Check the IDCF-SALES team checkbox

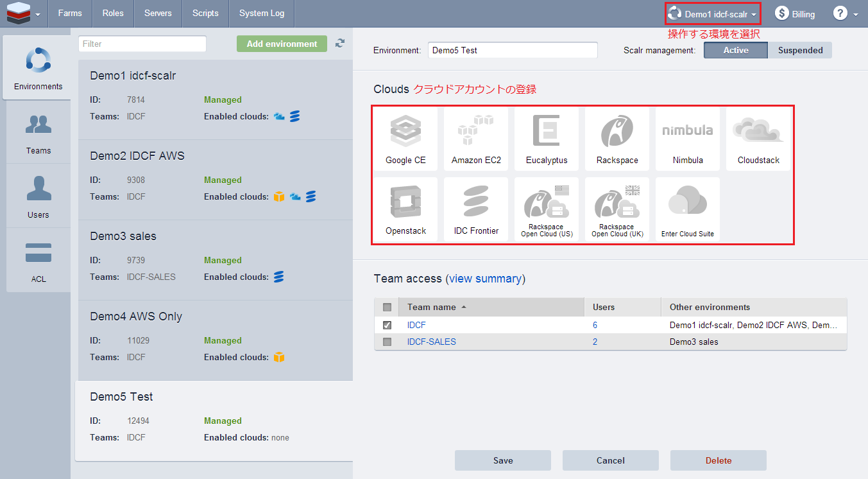point(387,342)
